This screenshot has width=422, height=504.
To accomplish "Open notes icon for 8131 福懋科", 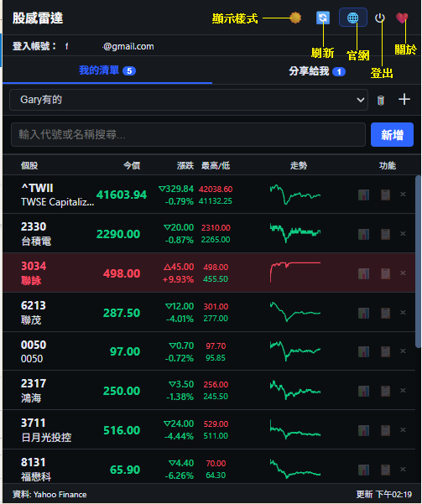I will coord(385,470).
